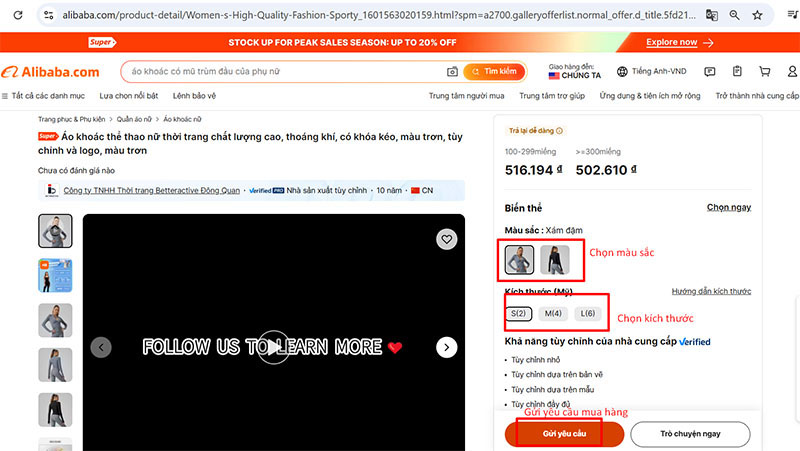
Task: Search by image using the camera icon
Action: point(452,71)
